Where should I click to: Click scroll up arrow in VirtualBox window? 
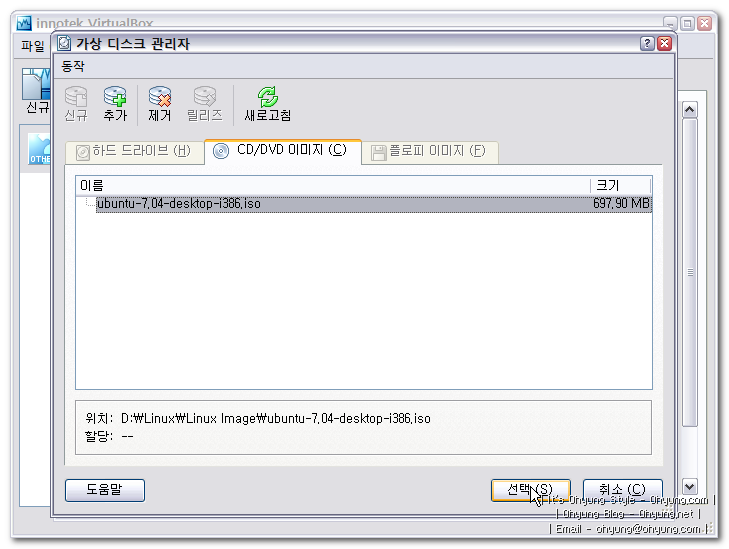[689, 110]
